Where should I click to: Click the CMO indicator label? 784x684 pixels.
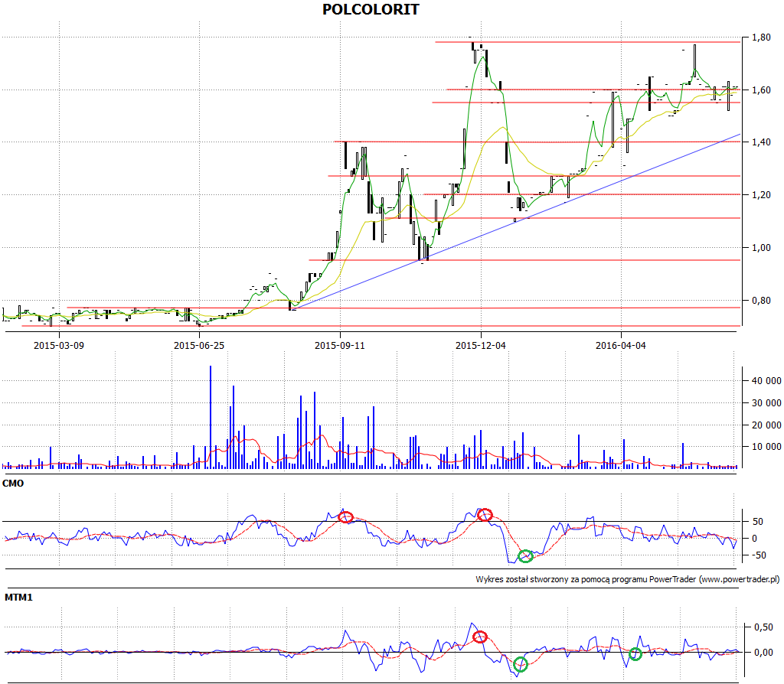[x=13, y=483]
